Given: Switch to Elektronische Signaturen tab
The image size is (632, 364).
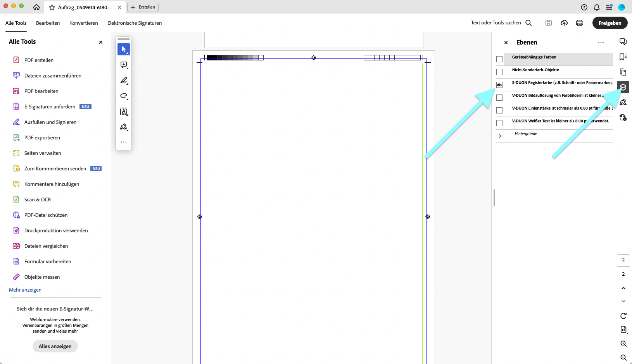Looking at the screenshot, I should click(135, 23).
